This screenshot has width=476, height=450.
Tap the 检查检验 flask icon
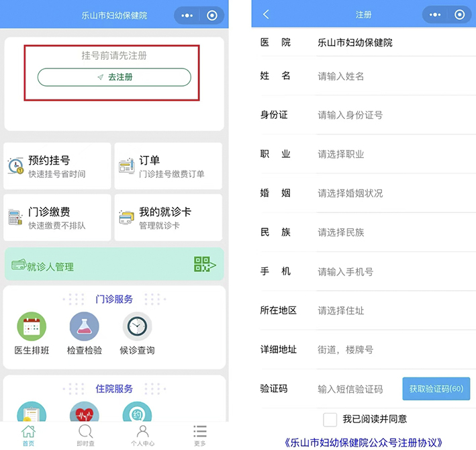pos(85,327)
